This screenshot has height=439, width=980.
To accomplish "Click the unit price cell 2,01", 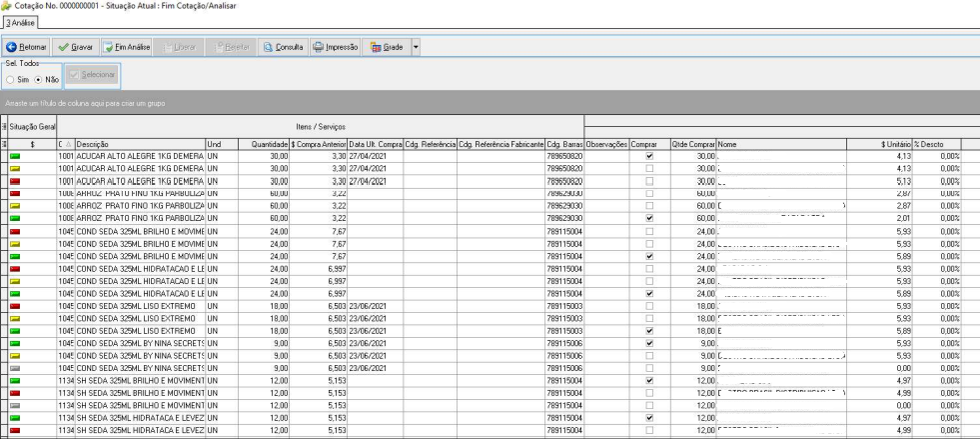I will (x=879, y=218).
